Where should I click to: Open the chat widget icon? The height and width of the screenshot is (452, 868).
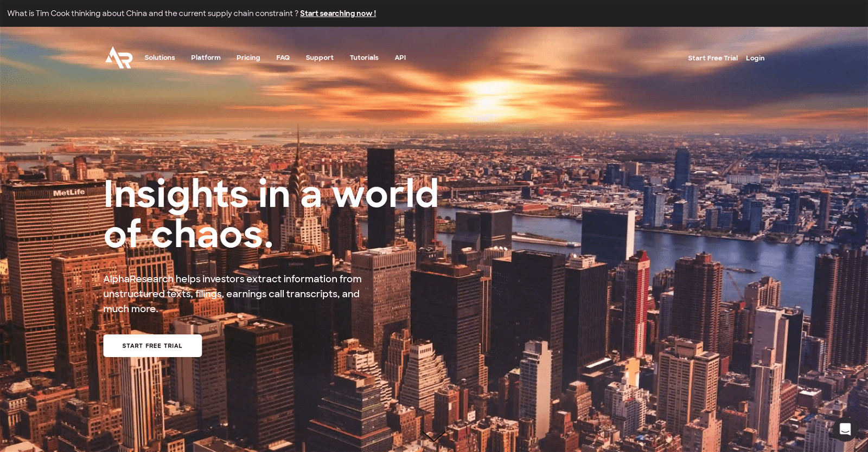pos(845,429)
